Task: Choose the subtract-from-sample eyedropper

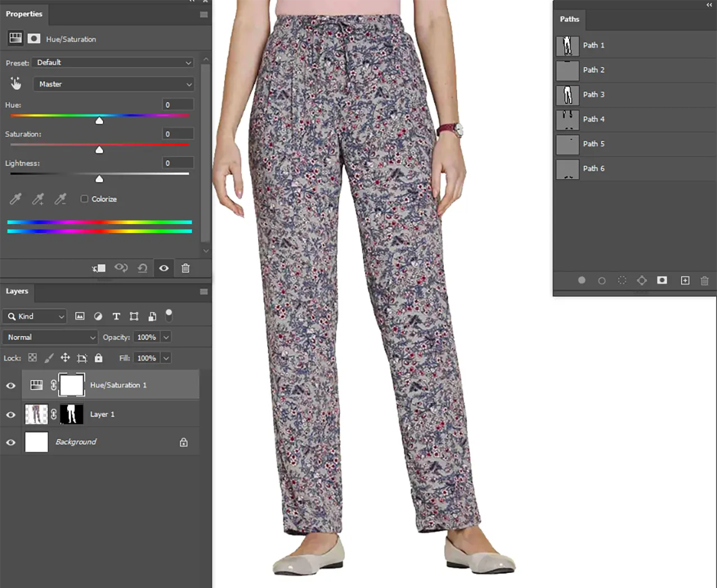Action: [x=60, y=199]
